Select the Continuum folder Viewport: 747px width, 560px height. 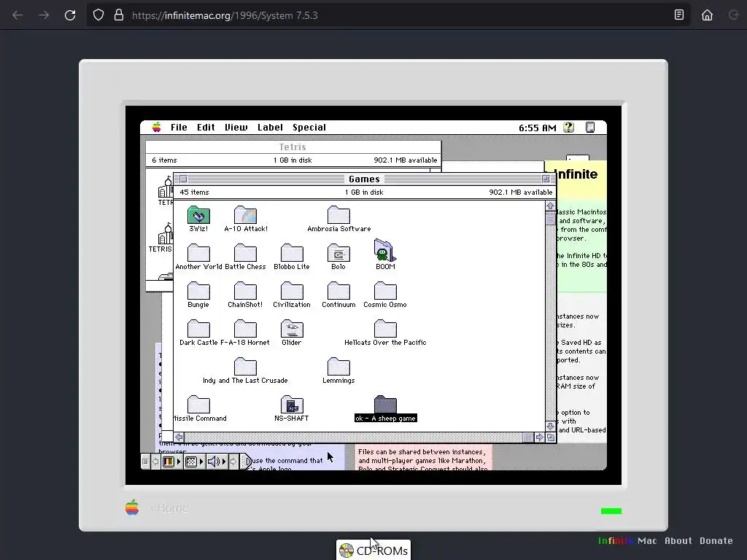tap(338, 291)
